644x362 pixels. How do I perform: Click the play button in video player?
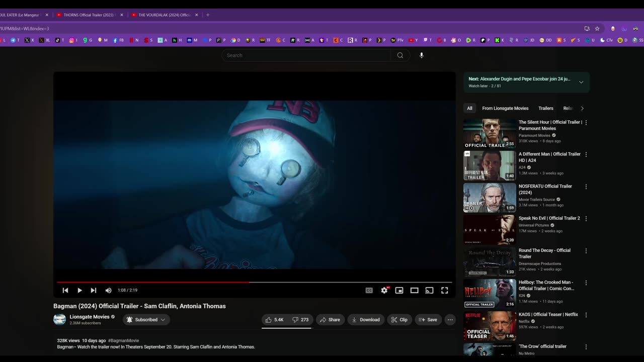79,290
